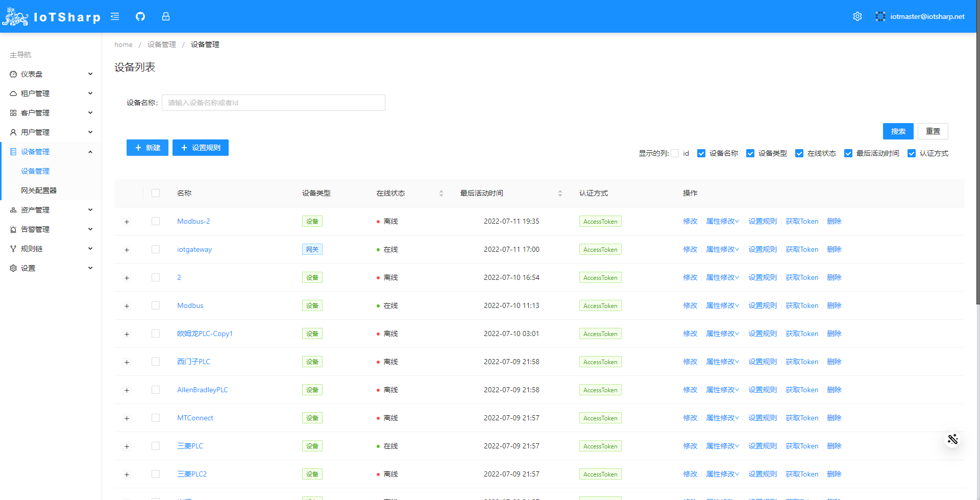
Task: Sort by 在线状态 column sorter
Action: tap(441, 193)
